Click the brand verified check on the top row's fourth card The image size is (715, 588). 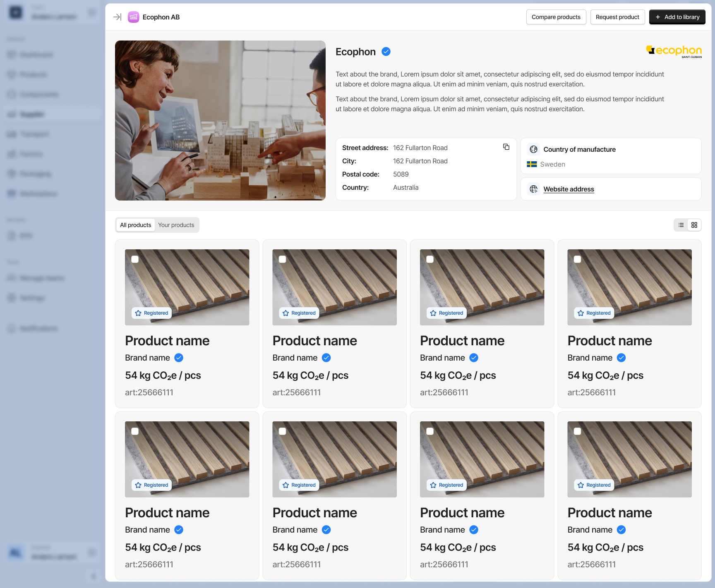621,358
